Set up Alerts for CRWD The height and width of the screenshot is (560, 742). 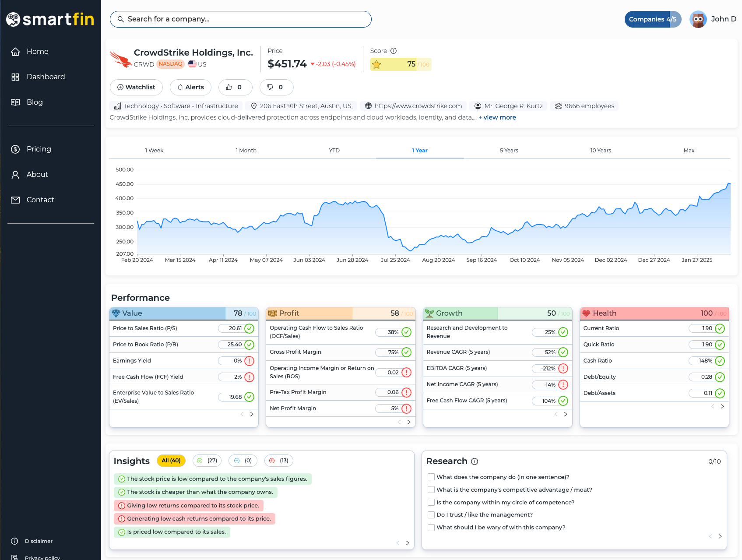[x=190, y=87]
